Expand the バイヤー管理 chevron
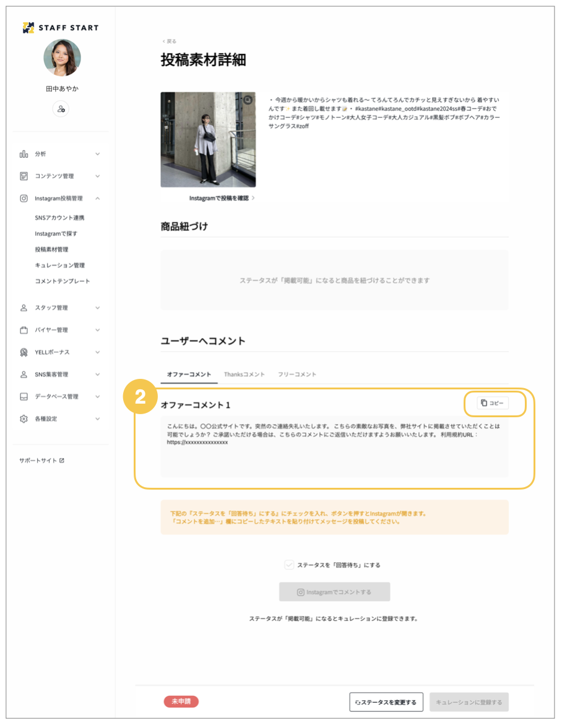Image resolution: width=562 pixels, height=728 pixels. tap(97, 330)
